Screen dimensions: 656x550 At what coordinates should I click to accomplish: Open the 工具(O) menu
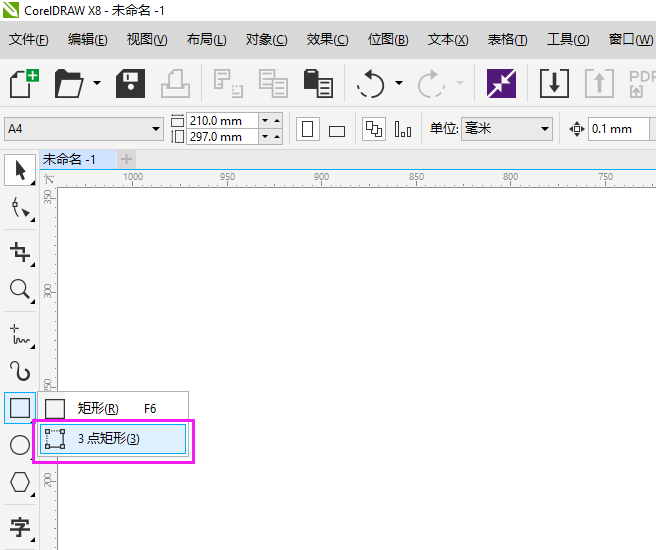568,40
